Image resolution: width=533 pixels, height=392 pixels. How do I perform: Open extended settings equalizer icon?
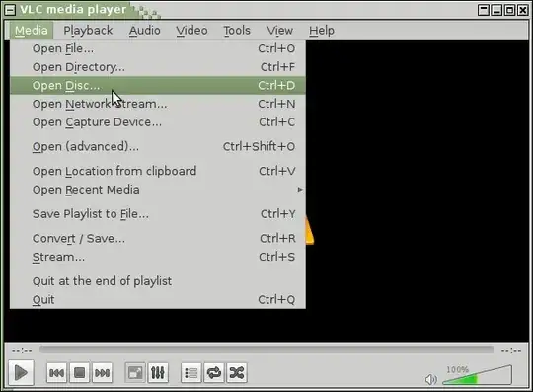[158, 373]
